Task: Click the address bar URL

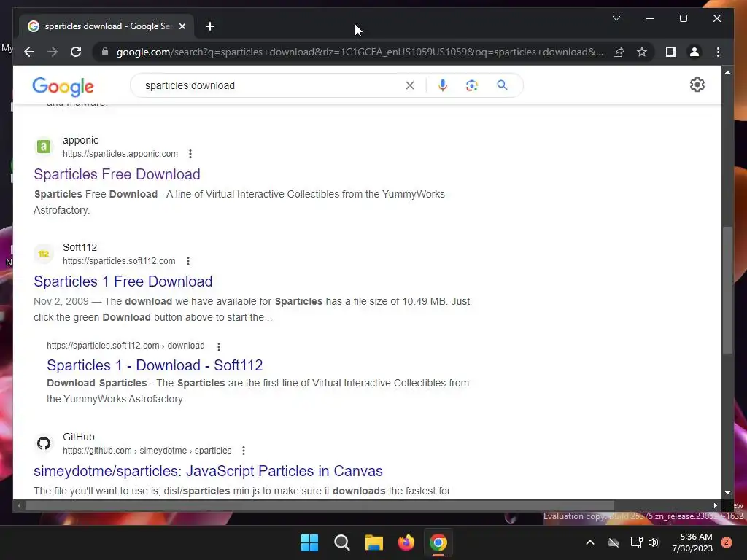Action: (360, 52)
